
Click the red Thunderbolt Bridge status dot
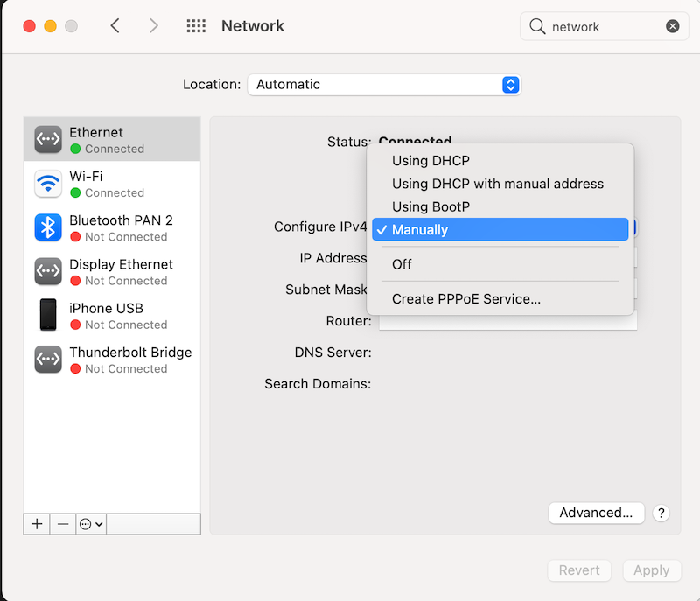75,369
